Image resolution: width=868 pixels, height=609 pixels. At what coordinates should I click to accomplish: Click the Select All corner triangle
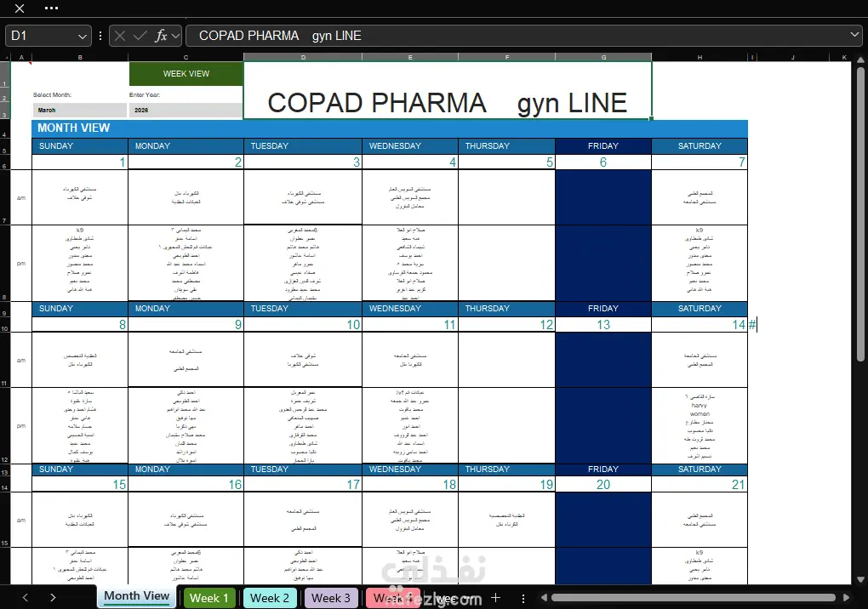7,58
